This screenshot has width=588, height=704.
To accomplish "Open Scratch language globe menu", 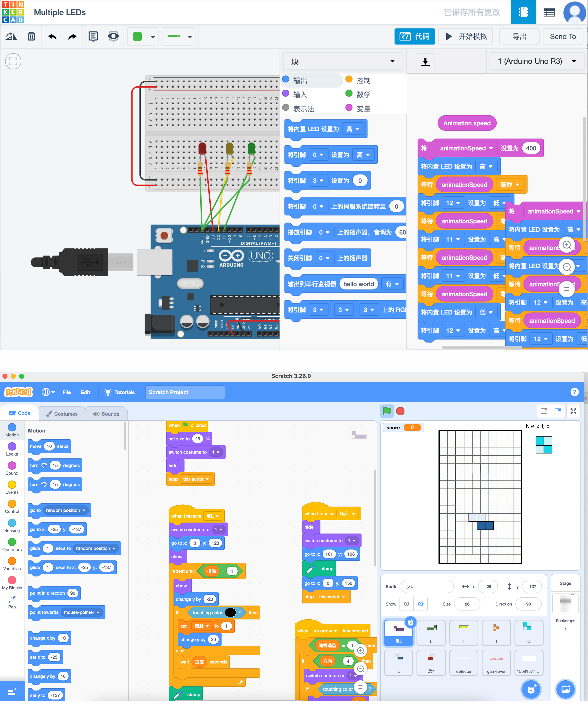I will pyautogui.click(x=48, y=392).
